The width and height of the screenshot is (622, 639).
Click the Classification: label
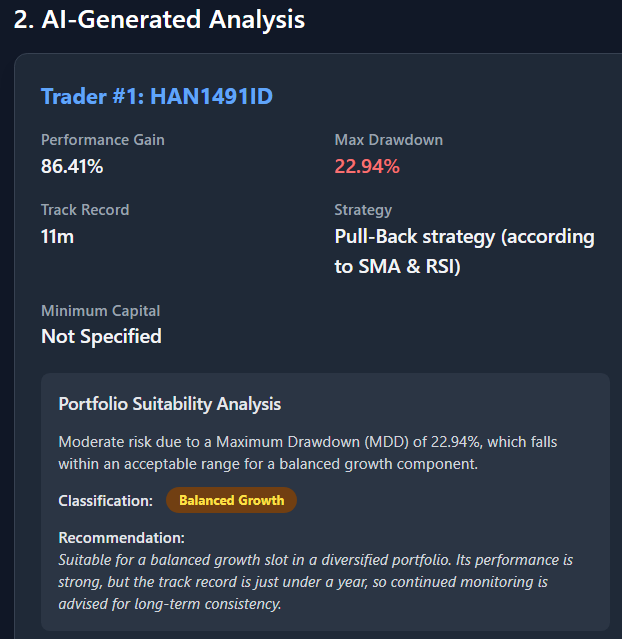tap(106, 500)
